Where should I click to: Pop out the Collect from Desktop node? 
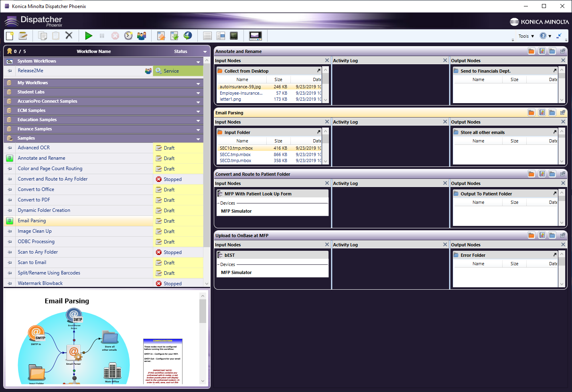pyautogui.click(x=319, y=71)
